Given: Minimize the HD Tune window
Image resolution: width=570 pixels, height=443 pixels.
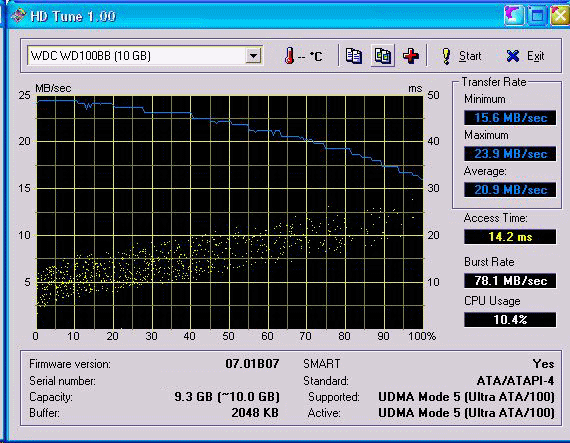Looking at the screenshot, I should pos(514,16).
